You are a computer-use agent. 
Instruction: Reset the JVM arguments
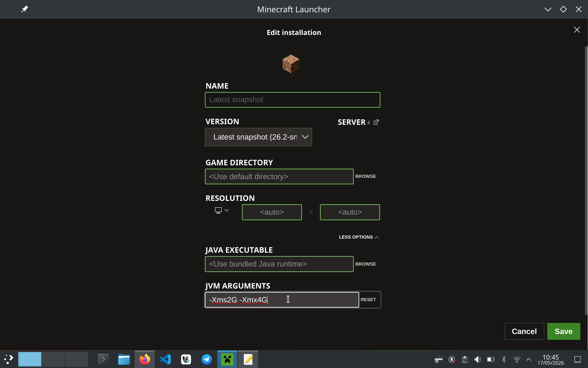pos(368,300)
